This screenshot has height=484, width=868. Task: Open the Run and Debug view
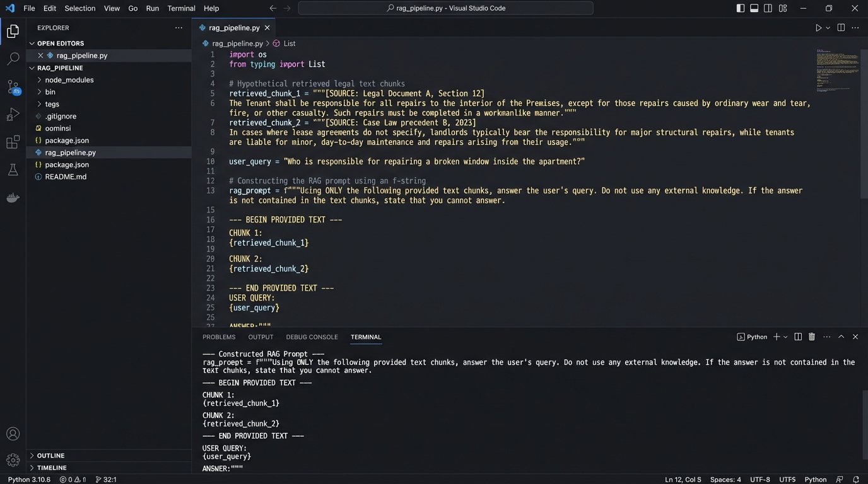point(13,115)
